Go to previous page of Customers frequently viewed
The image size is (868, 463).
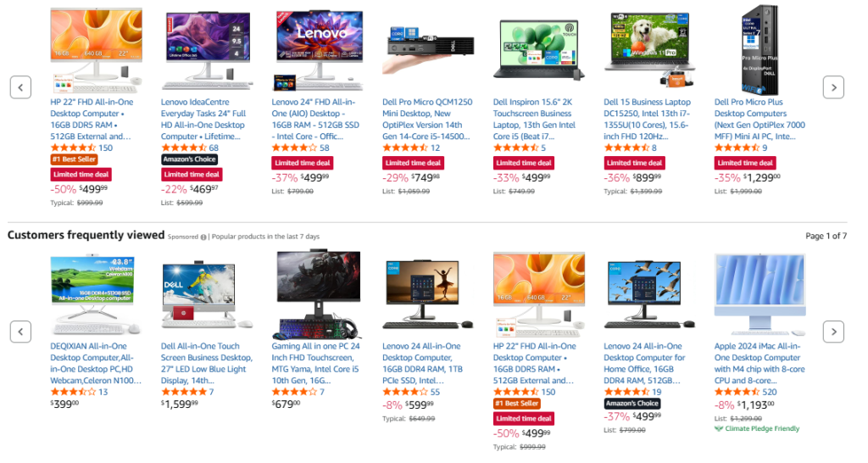[x=20, y=332]
